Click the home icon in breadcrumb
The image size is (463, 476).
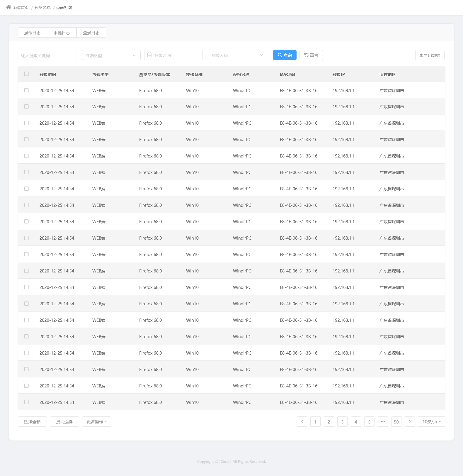coord(8,7)
